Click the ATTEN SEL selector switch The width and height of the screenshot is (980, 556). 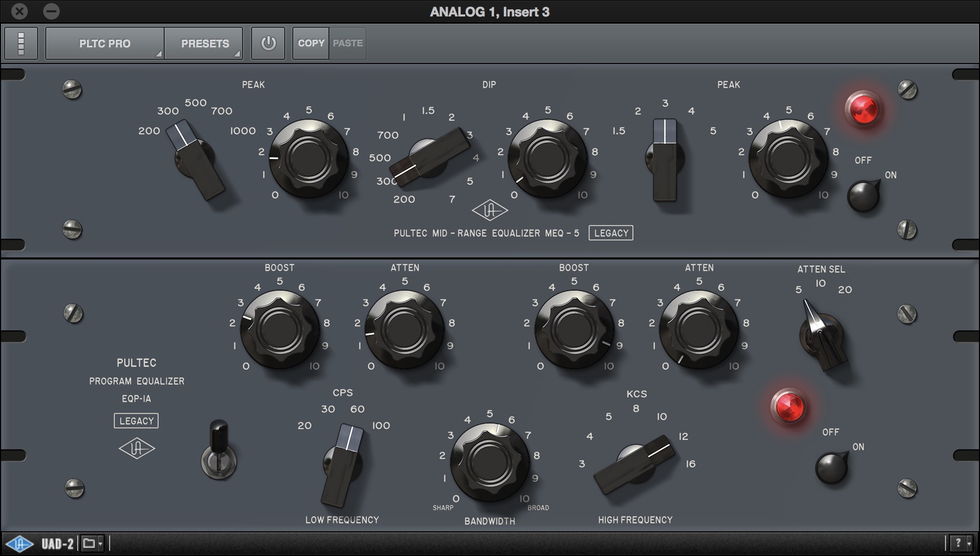pos(822,336)
